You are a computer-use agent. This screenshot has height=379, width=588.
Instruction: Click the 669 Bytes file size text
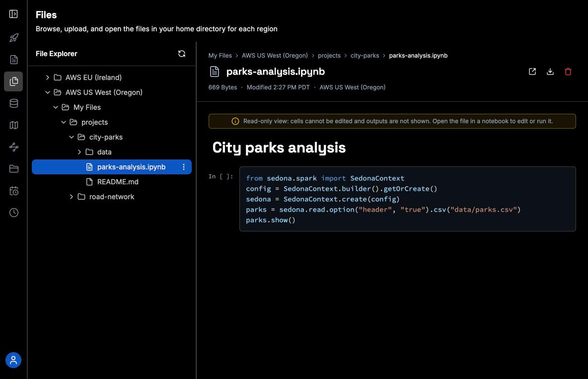pyautogui.click(x=223, y=87)
